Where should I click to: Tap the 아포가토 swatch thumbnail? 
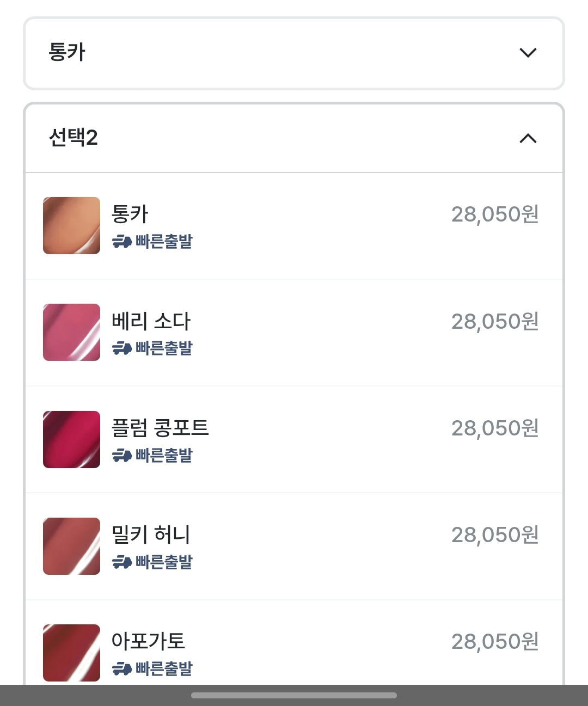coord(71,653)
